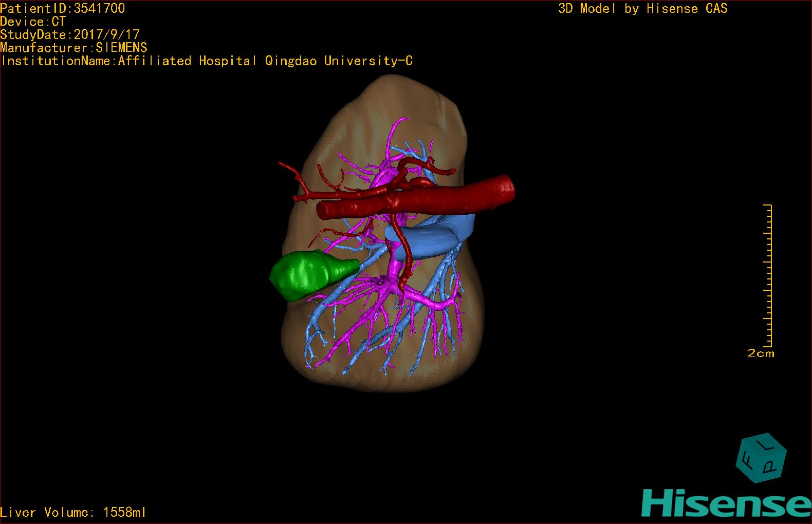Click the '2cm' scale label
Image resolution: width=812 pixels, height=524 pixels.
pos(761,353)
